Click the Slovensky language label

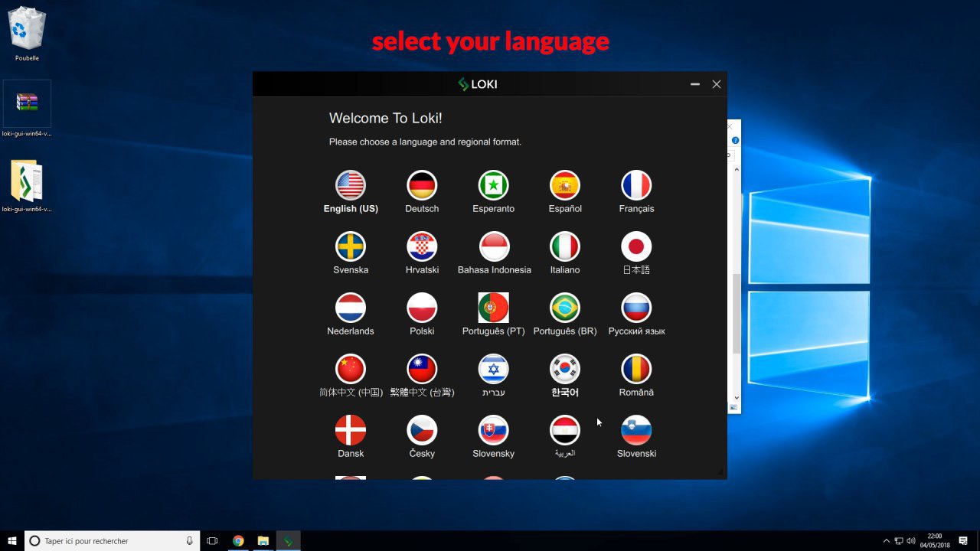click(494, 454)
